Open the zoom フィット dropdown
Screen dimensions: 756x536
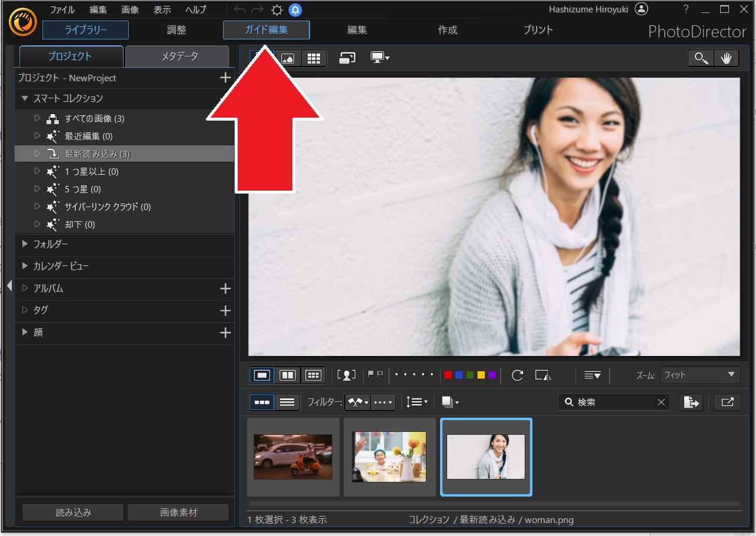(x=700, y=375)
